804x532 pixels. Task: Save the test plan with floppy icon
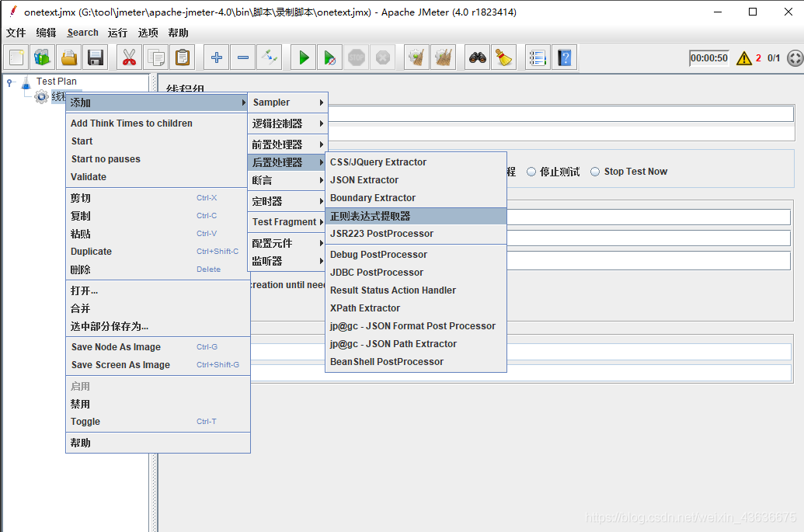coord(96,57)
